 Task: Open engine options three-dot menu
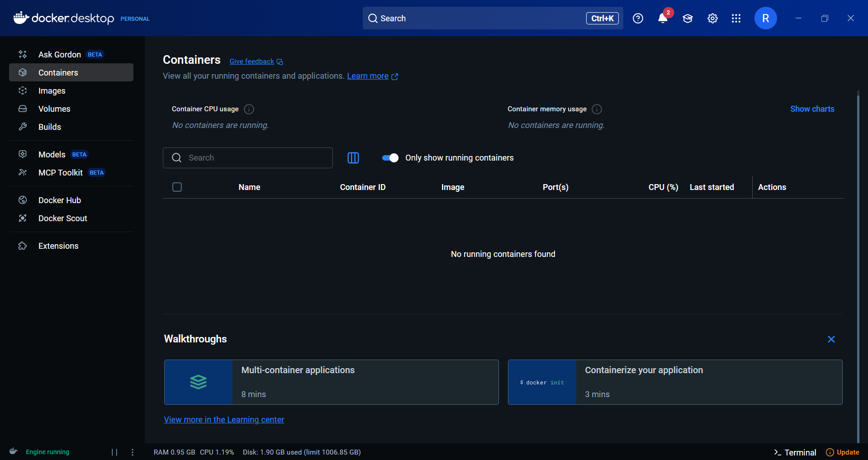[133, 452]
